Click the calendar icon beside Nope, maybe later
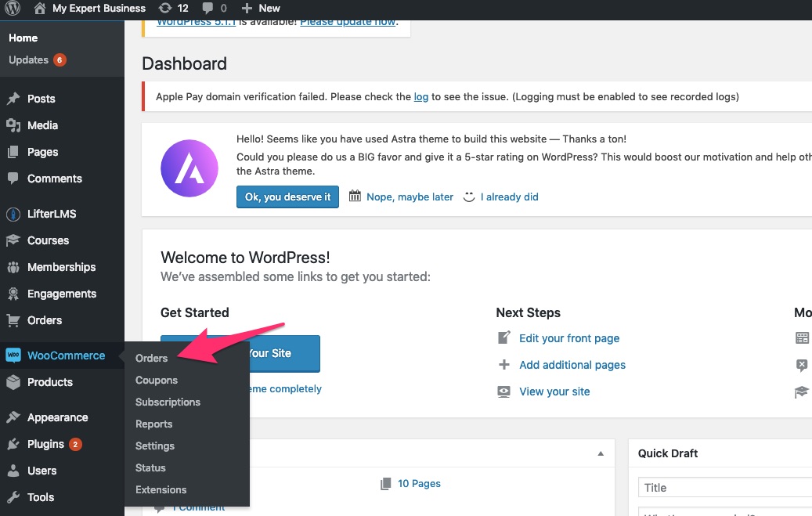Image resolution: width=812 pixels, height=516 pixels. pyautogui.click(x=355, y=197)
